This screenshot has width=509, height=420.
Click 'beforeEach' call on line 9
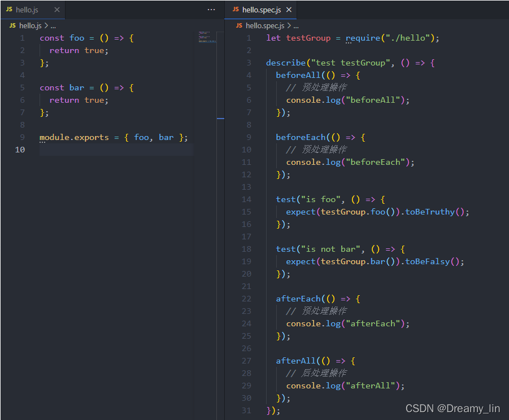coord(301,138)
